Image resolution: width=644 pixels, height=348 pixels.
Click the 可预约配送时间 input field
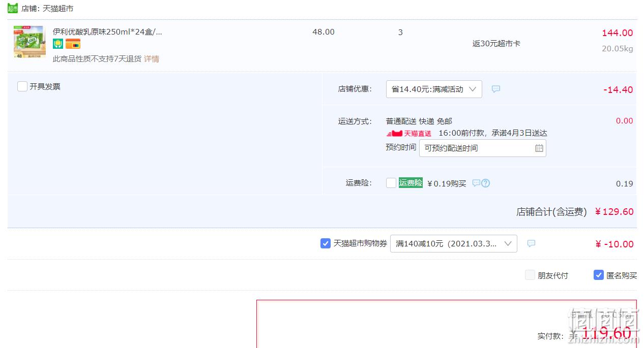[483, 148]
